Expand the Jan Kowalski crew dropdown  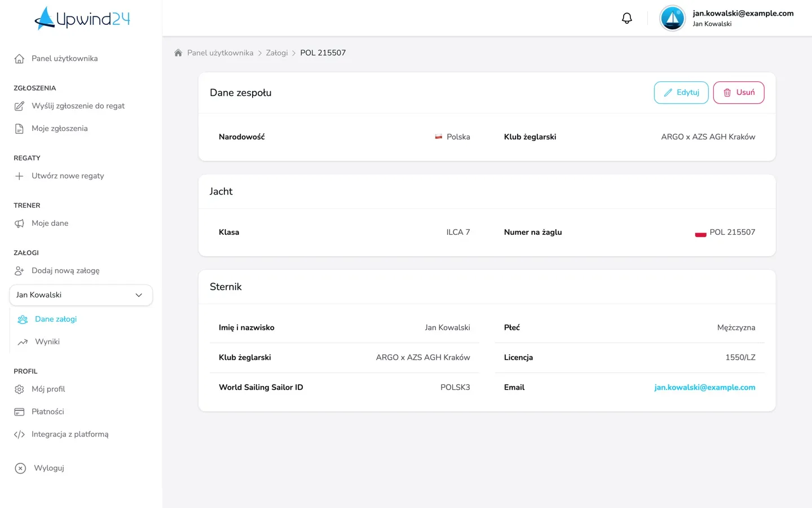click(x=81, y=295)
